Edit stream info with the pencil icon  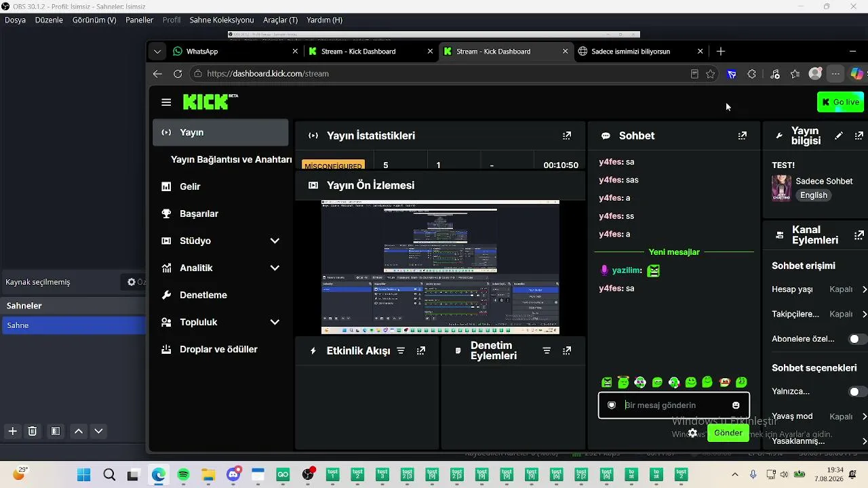point(839,136)
